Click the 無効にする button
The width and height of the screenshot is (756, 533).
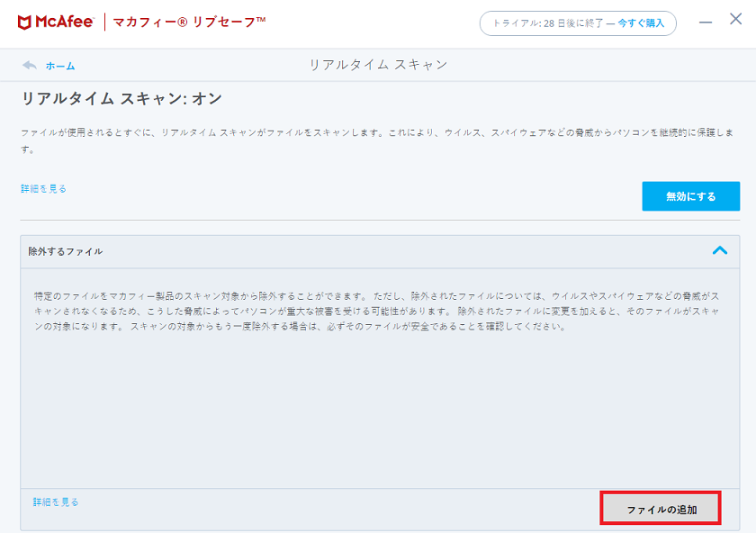691,196
